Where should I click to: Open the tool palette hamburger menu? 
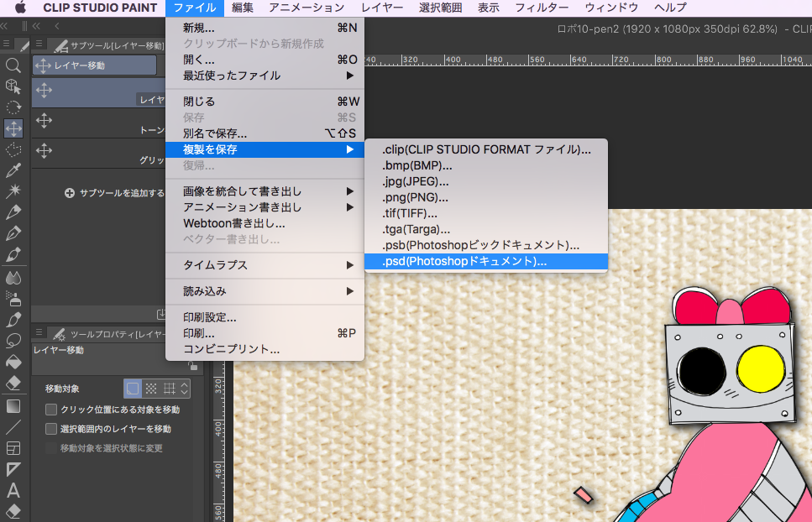(x=6, y=44)
